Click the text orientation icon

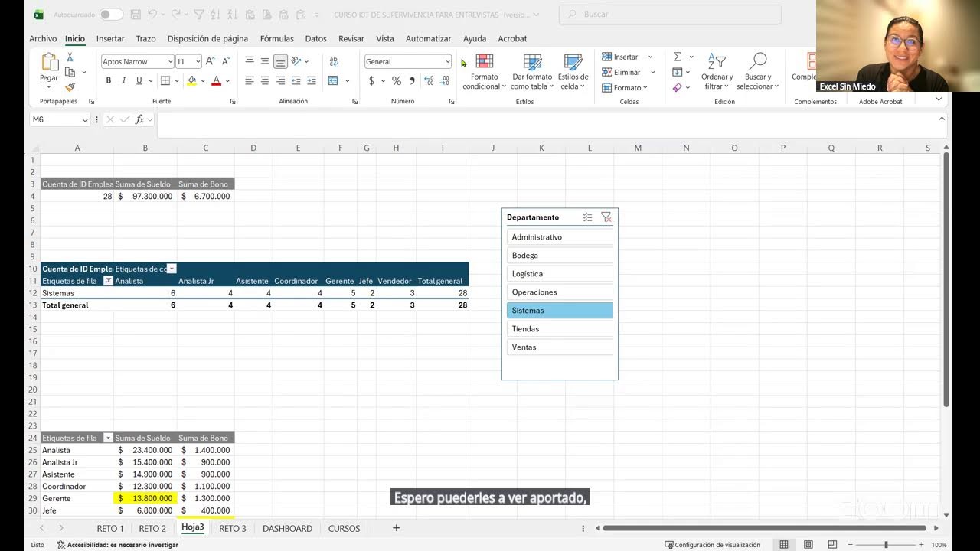pos(296,61)
